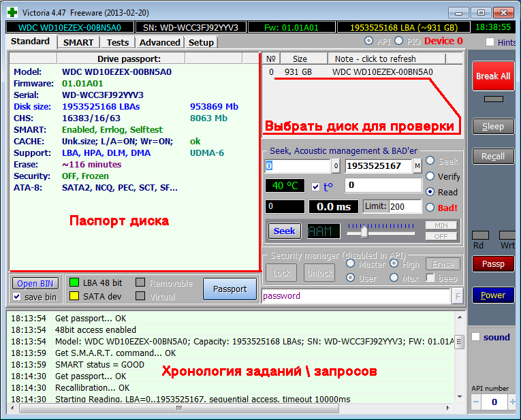The image size is (521, 420).
Task: Click the Fw: 01.01A01 header field
Action: point(291,27)
